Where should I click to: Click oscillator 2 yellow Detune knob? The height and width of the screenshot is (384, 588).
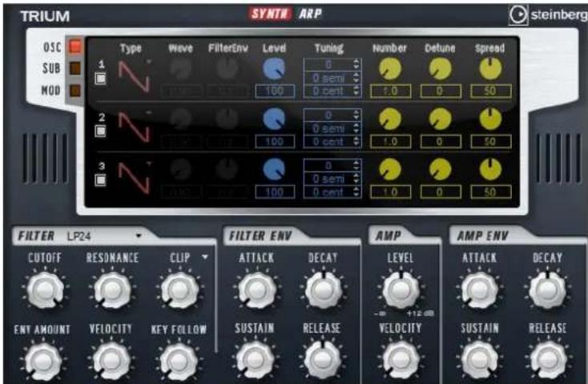point(440,119)
